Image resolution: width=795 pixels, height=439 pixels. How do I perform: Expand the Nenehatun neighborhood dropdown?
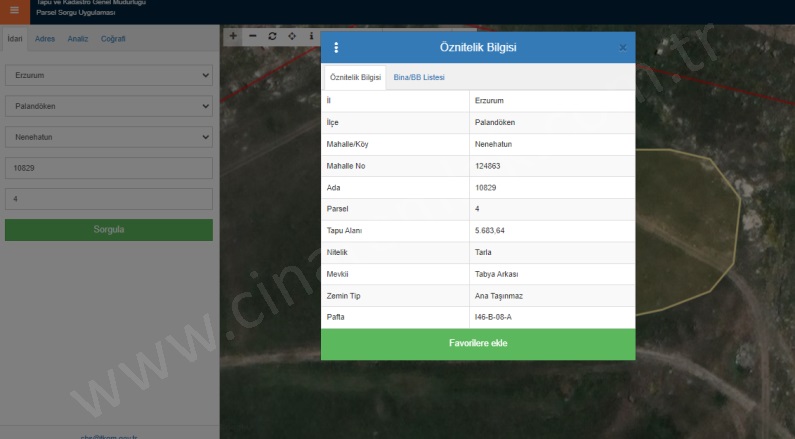click(109, 136)
